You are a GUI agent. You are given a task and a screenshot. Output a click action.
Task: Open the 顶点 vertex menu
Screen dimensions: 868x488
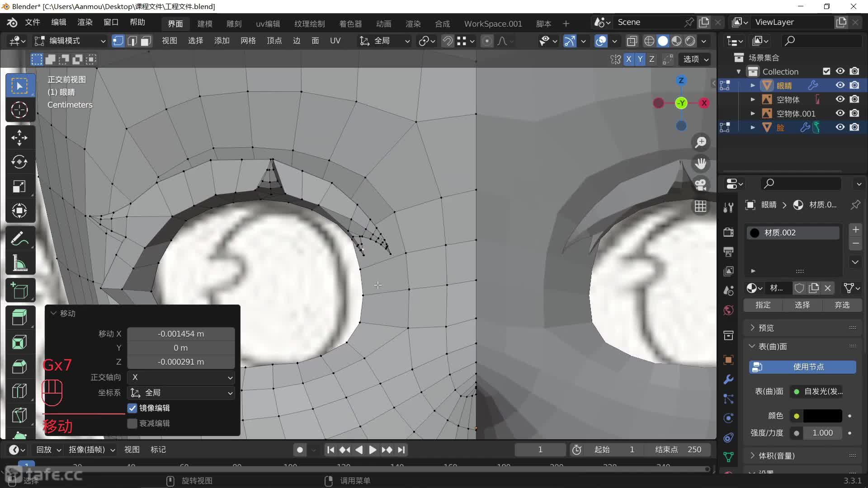pos(274,41)
